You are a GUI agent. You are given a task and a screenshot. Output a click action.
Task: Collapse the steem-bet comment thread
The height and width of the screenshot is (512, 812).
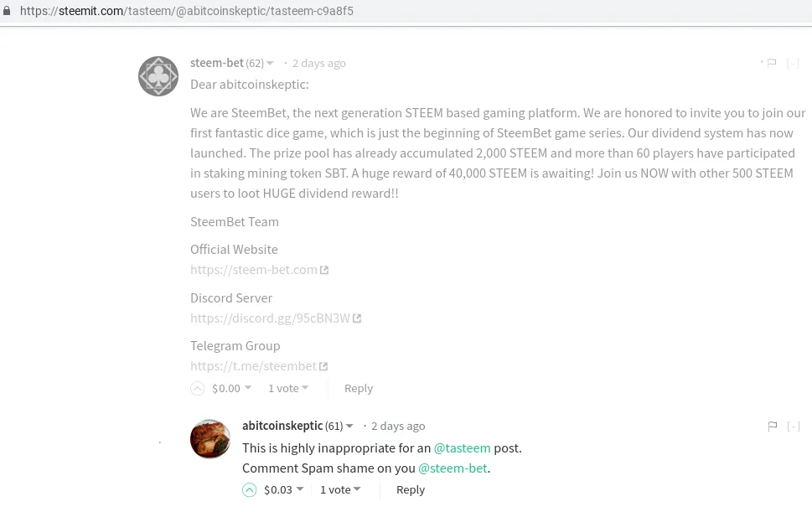793,64
